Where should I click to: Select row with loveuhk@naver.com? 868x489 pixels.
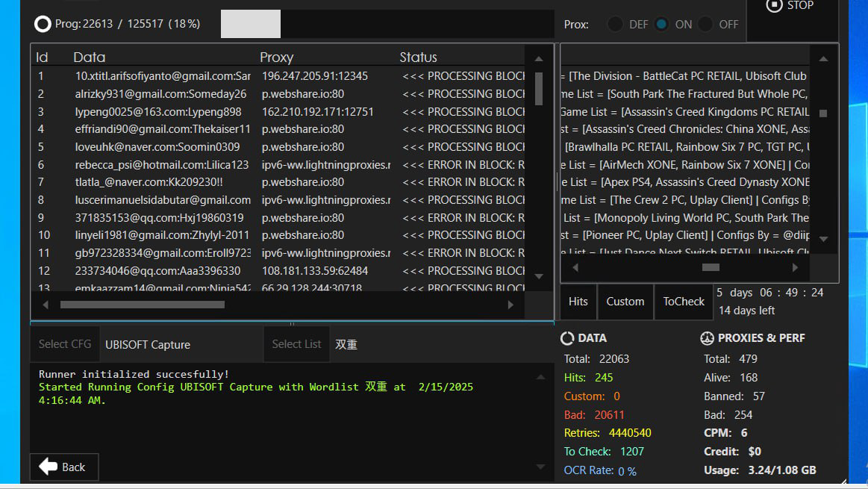tap(278, 147)
